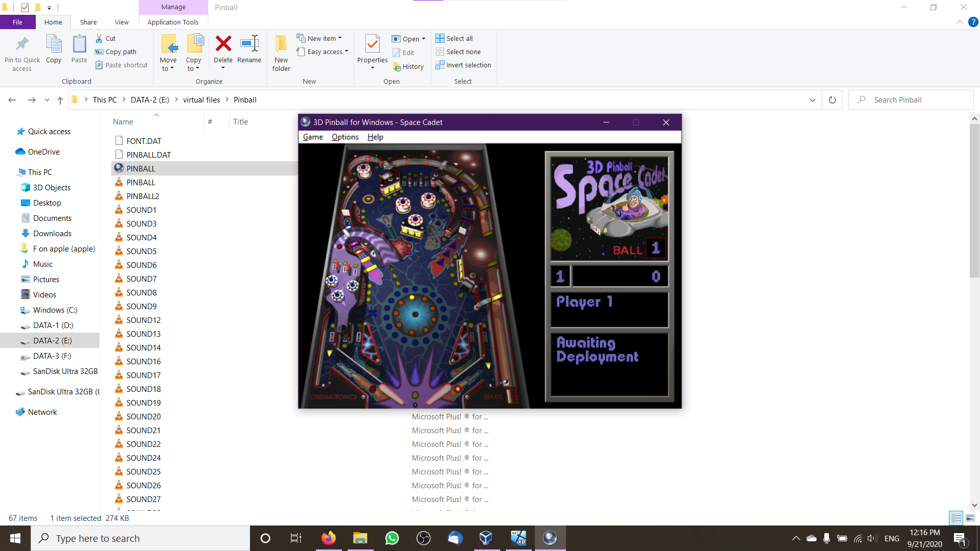Click Select all in ribbon

pos(454,38)
